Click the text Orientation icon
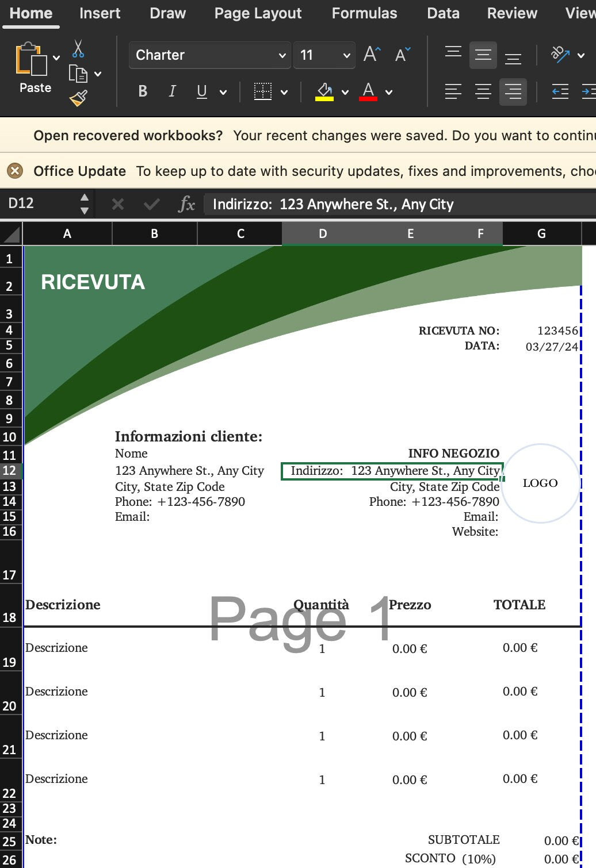This screenshot has width=596, height=868. pyautogui.click(x=560, y=55)
